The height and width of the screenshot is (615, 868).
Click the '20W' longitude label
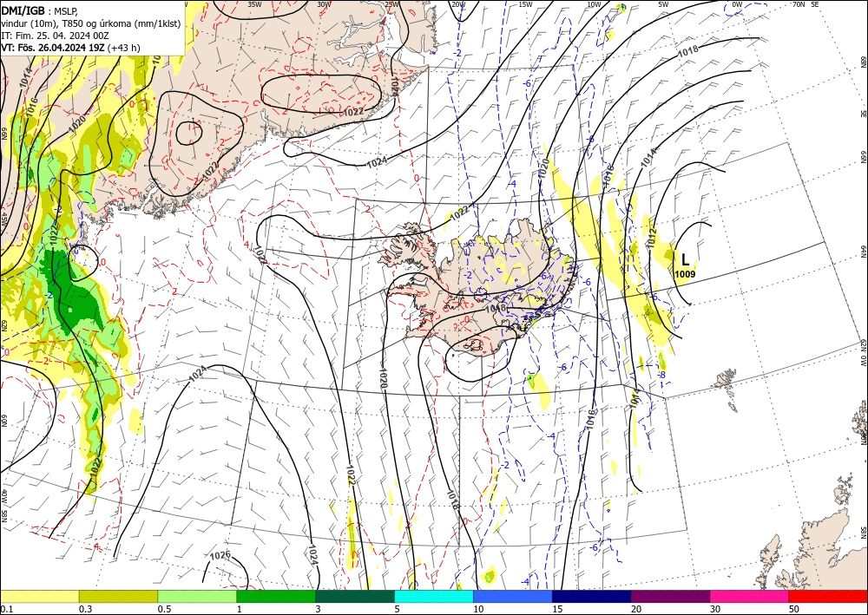click(x=458, y=4)
